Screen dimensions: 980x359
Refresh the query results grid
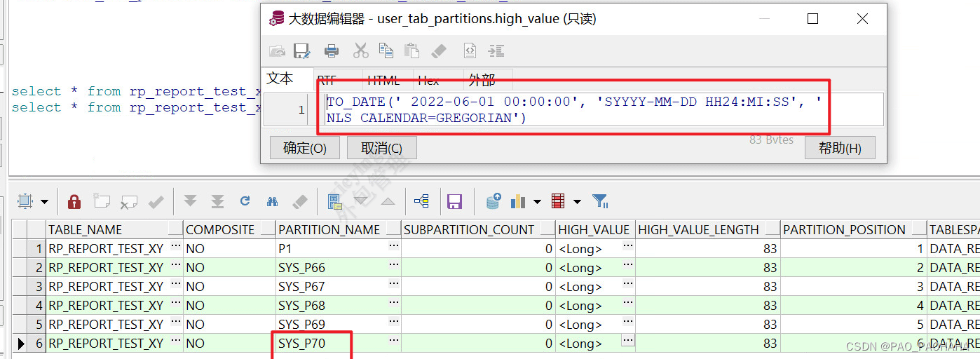(245, 202)
